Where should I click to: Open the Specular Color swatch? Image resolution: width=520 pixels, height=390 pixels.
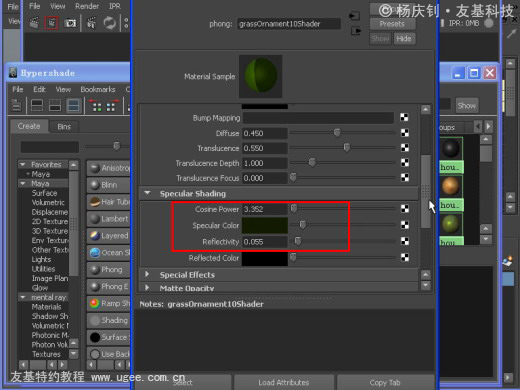point(265,225)
